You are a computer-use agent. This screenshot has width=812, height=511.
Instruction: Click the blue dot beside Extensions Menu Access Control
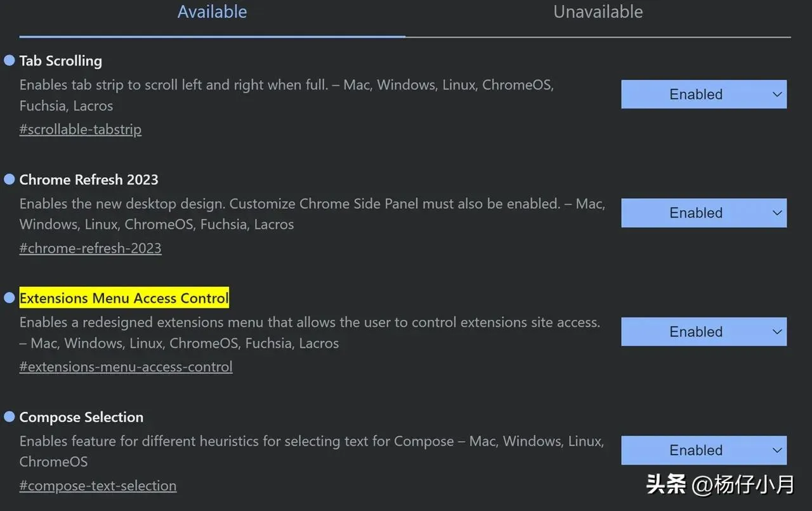(x=10, y=298)
